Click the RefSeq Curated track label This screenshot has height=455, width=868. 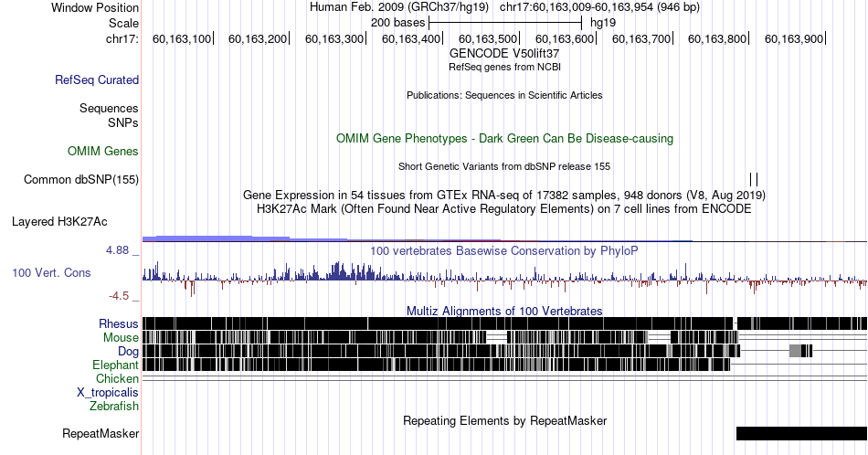click(97, 79)
